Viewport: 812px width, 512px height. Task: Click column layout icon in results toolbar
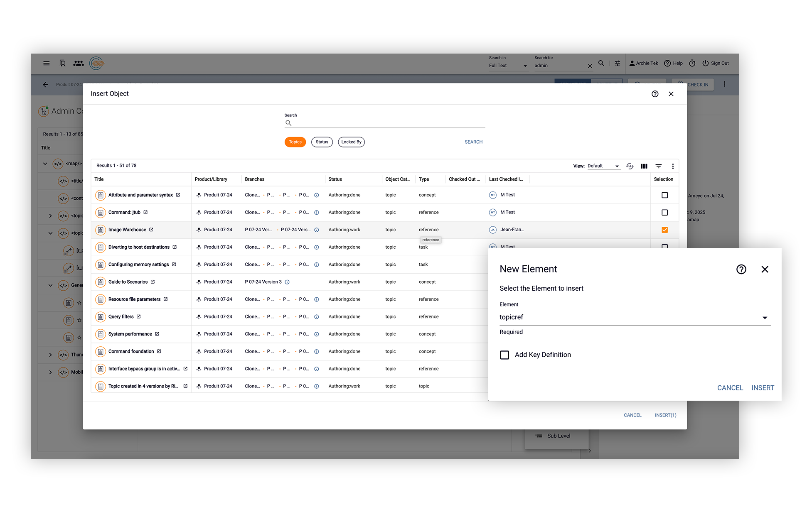(644, 166)
